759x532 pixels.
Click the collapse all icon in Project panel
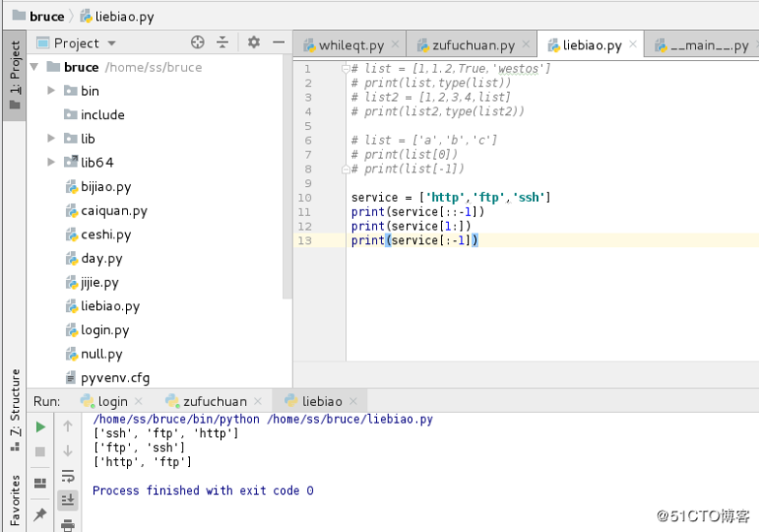[222, 43]
